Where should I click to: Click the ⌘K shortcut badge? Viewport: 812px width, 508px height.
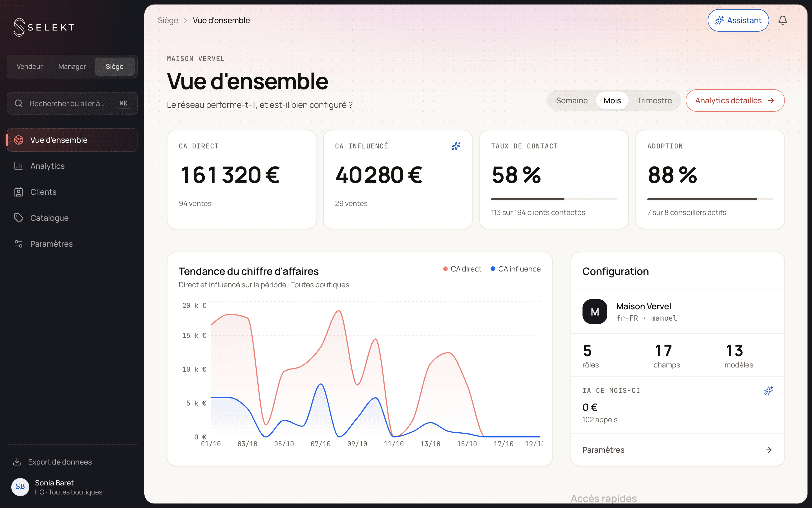click(x=123, y=103)
